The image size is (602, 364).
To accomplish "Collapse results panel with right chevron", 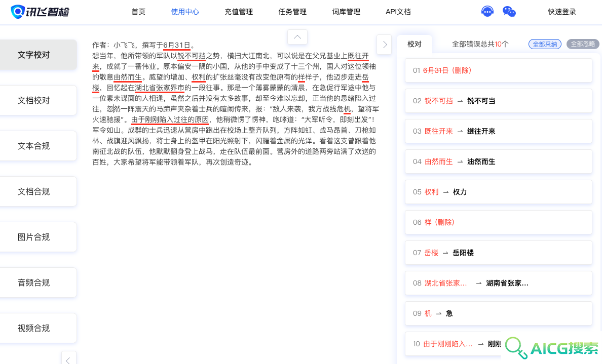I will (x=384, y=45).
